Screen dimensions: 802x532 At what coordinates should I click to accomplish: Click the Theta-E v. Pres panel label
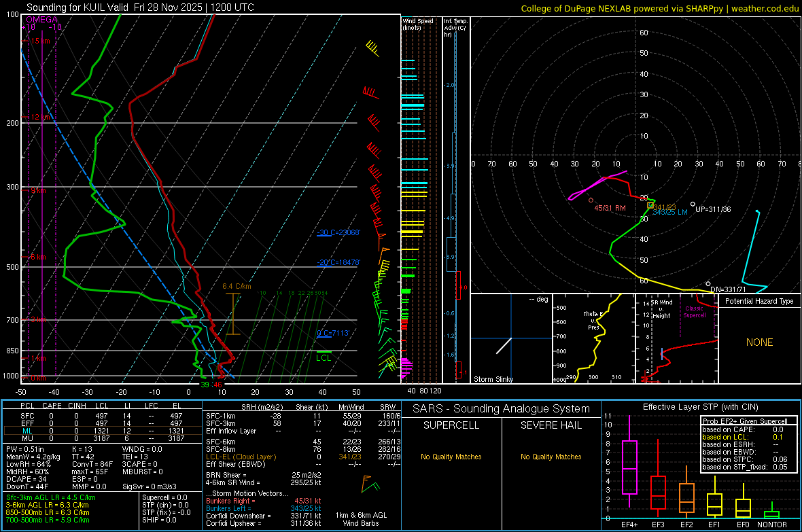(593, 321)
